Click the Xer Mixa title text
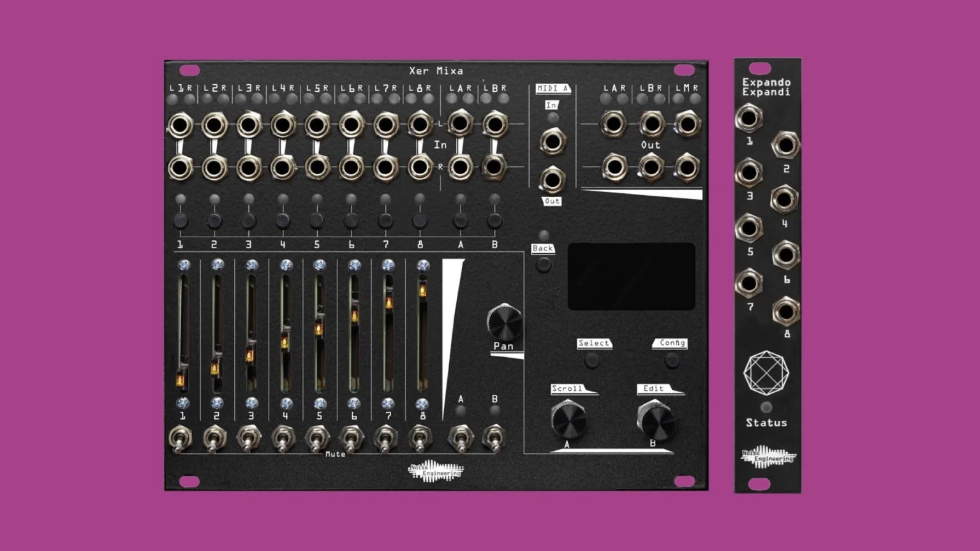 click(436, 71)
